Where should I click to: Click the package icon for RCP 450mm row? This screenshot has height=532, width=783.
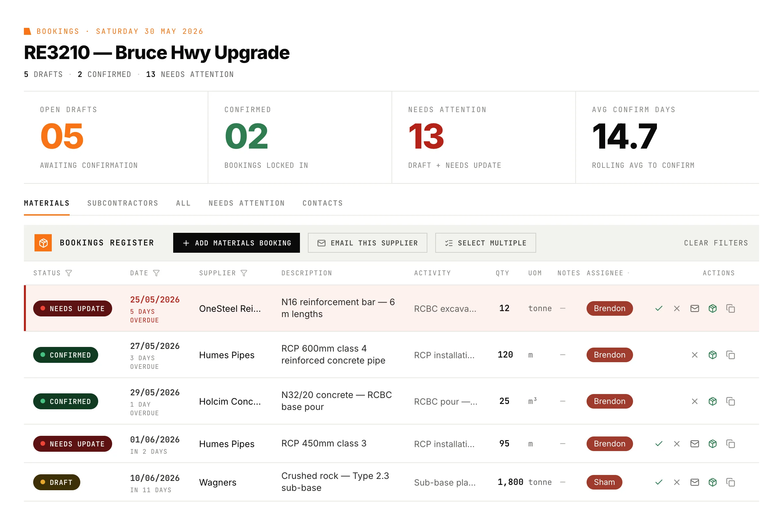tap(712, 444)
